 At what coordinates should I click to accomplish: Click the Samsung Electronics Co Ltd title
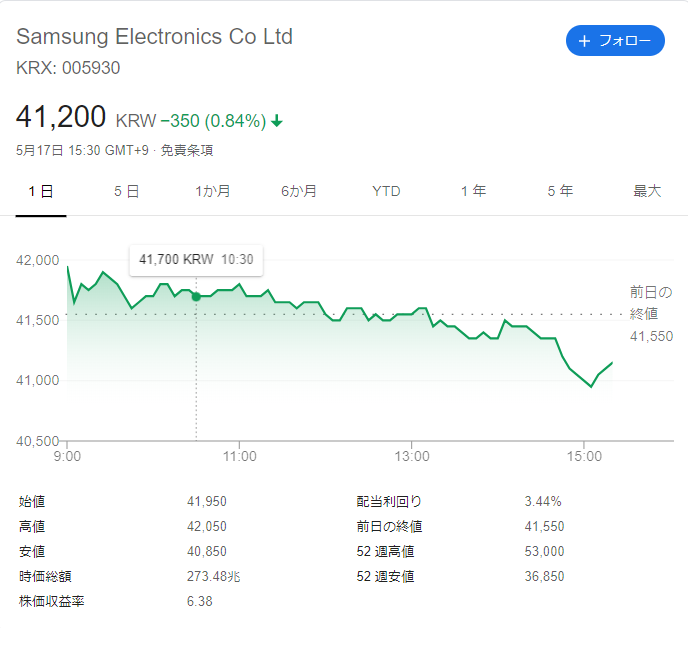155,37
